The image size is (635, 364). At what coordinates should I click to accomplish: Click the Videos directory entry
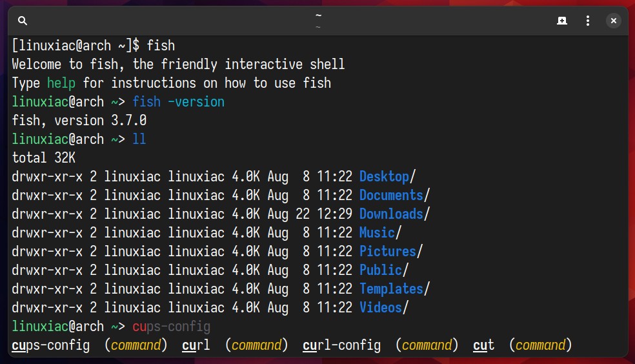point(381,307)
